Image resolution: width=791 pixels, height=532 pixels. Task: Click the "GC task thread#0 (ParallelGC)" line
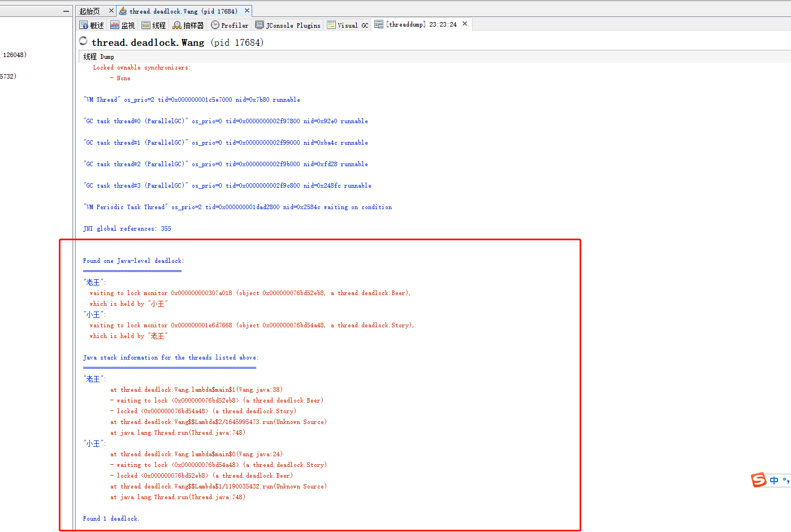[x=226, y=121]
